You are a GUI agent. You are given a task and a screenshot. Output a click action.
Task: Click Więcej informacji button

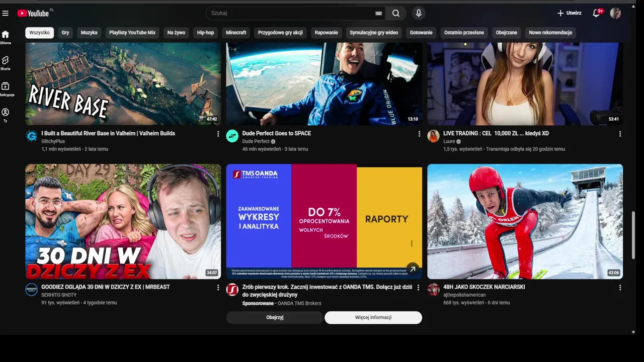click(373, 317)
